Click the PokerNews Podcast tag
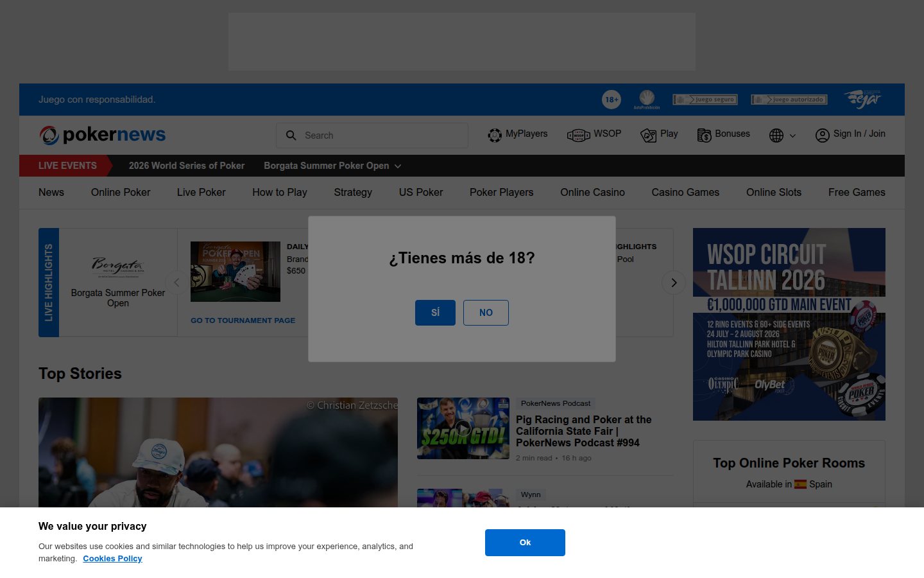This screenshot has width=924, height=578. click(556, 403)
